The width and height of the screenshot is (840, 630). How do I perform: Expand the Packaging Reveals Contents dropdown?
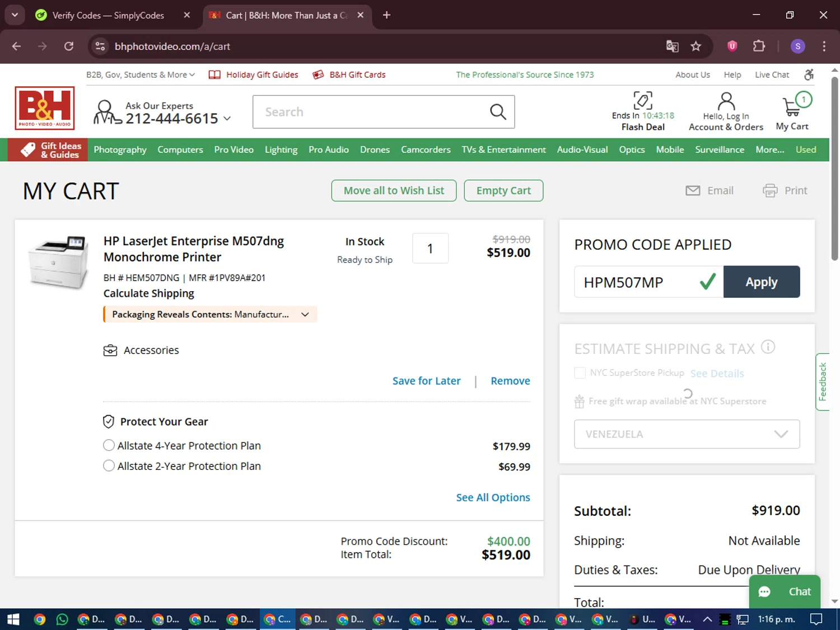click(305, 314)
